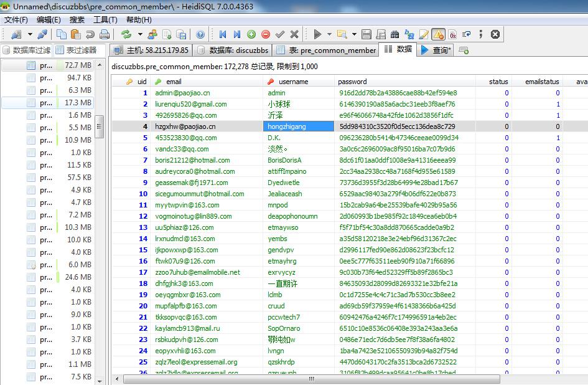Jump to the first row icon
The height and width of the screenshot is (385, 588).
223,34
